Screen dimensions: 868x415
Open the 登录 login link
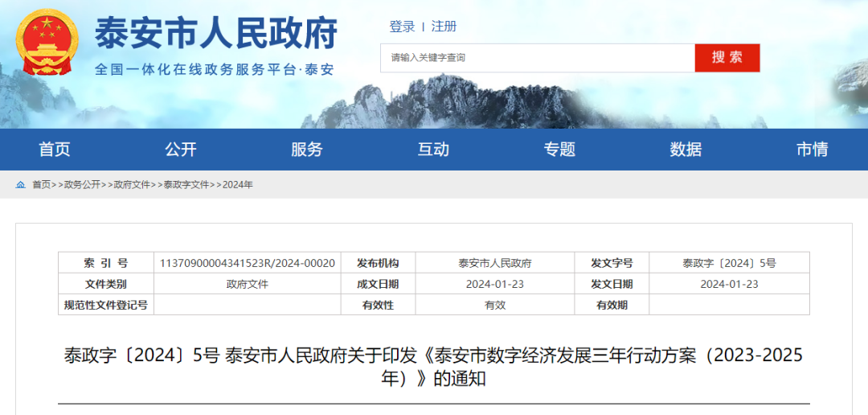[402, 26]
